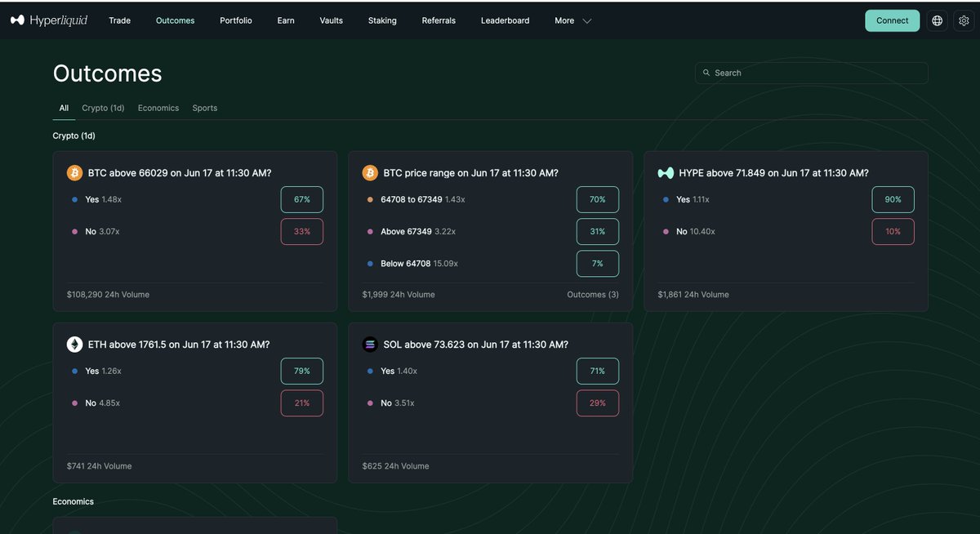Click 'No 4.85x' on ETH card
The image size is (980, 534).
coord(103,403)
